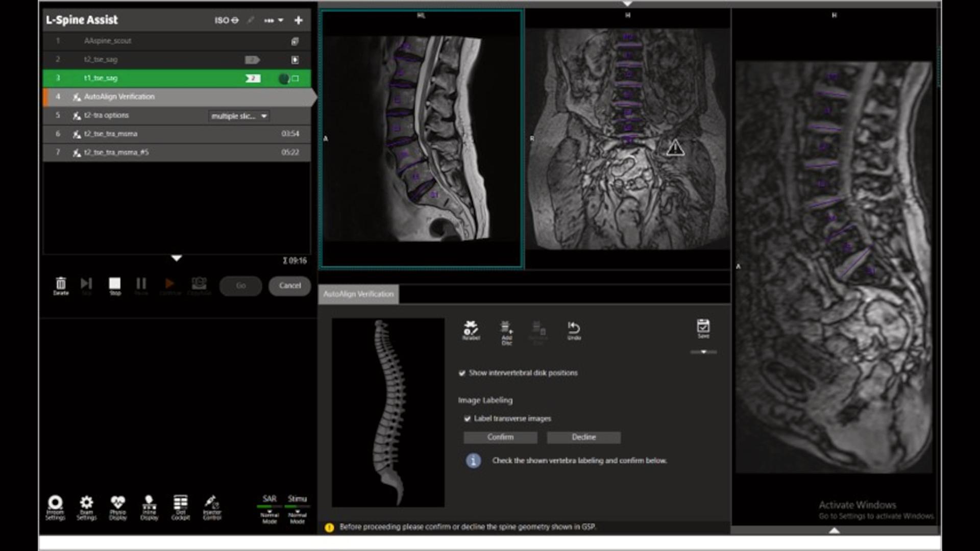Disable Label transverse images
Screen dimensions: 980x551
point(468,418)
